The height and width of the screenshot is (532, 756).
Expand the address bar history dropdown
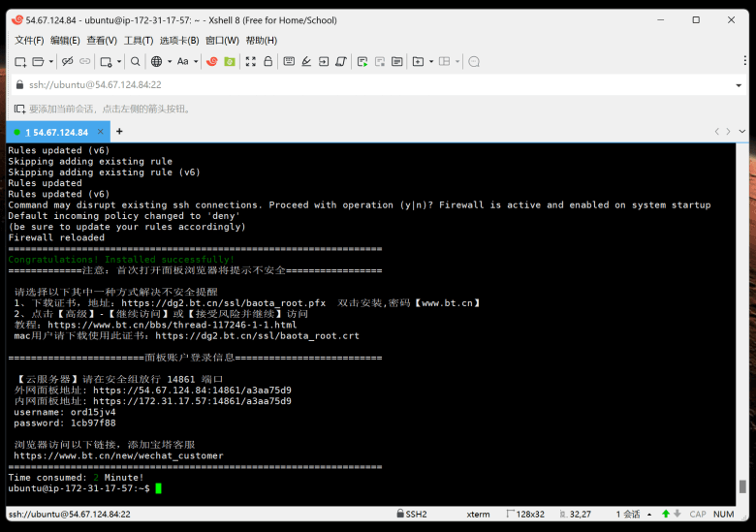pyautogui.click(x=739, y=85)
